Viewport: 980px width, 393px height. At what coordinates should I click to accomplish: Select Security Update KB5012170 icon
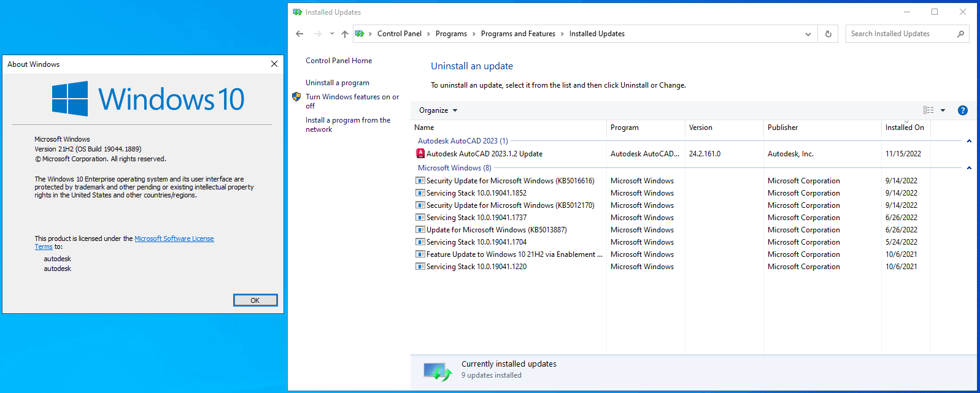click(x=420, y=205)
